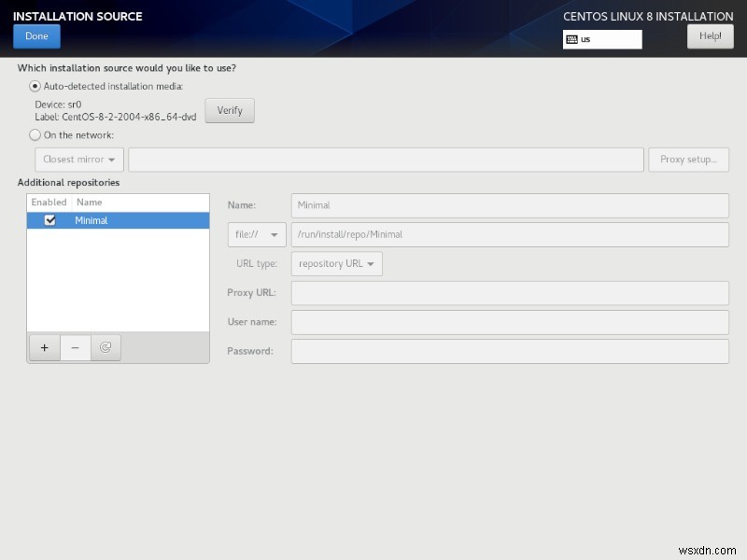Screen dimensions: 747x560
Task: Open the file:// protocol dropdown
Action: [x=255, y=234]
